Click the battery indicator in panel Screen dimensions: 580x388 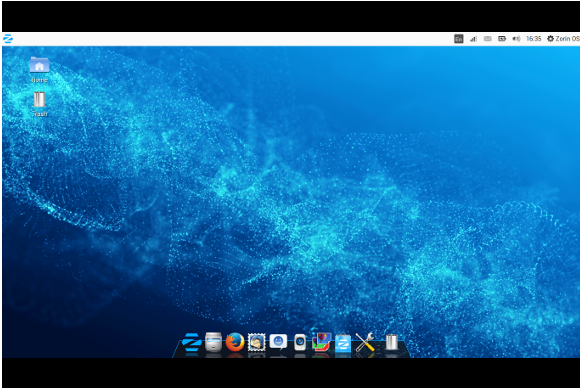coord(502,39)
